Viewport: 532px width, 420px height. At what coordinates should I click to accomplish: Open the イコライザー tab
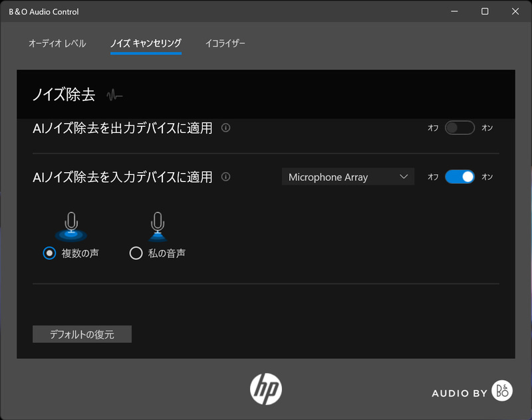225,43
